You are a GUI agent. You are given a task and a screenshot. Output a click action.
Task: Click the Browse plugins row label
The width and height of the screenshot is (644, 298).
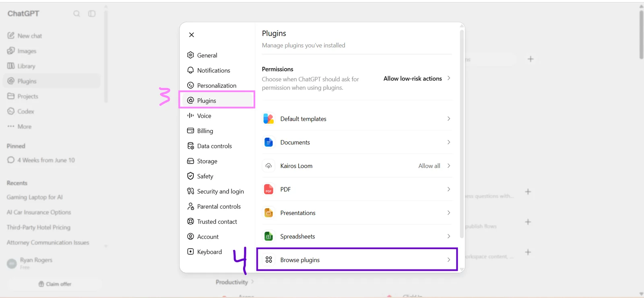[300, 260]
